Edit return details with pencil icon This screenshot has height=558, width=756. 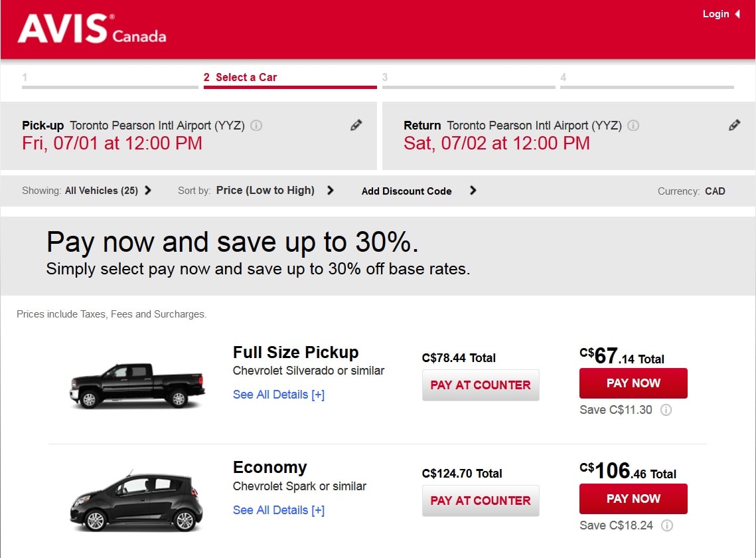pyautogui.click(x=734, y=125)
